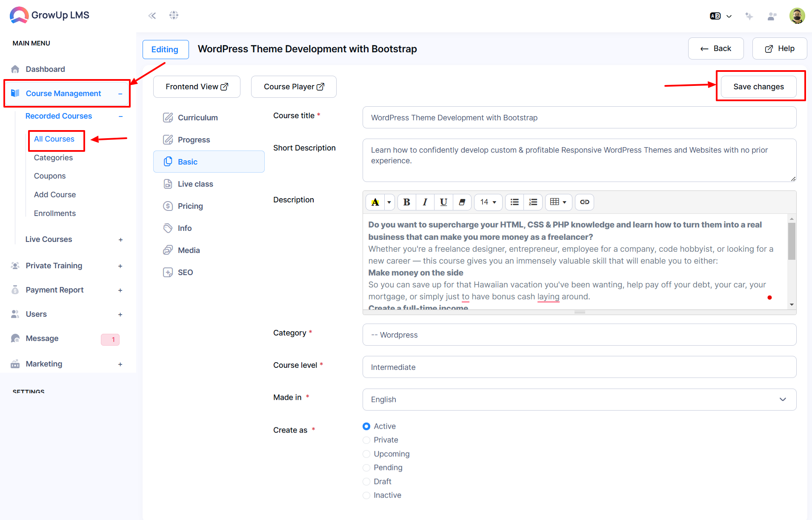Image resolution: width=812 pixels, height=520 pixels.
Task: Open the Category Wordpress dropdown
Action: 579,335
